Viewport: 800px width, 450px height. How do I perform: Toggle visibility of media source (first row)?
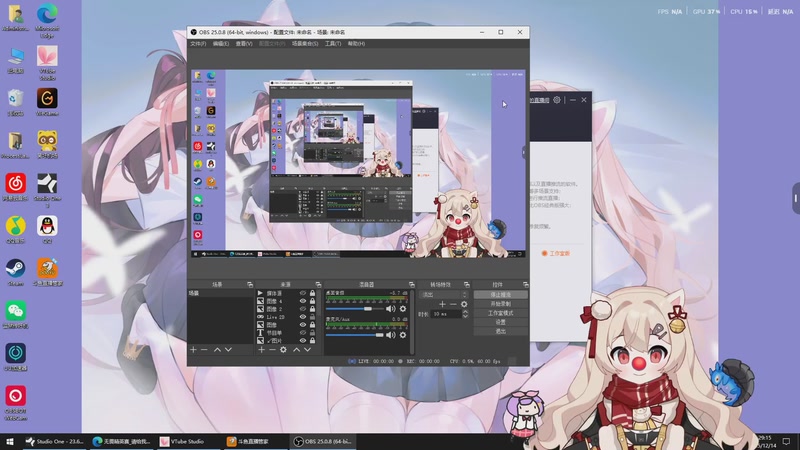[303, 293]
